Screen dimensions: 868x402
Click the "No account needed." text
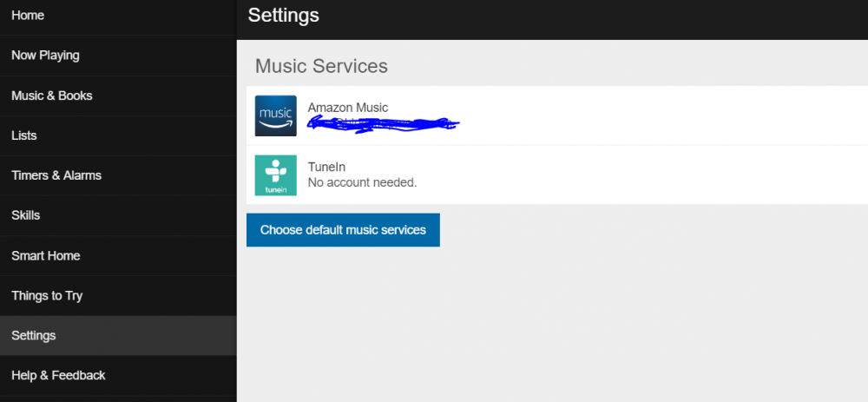click(363, 183)
